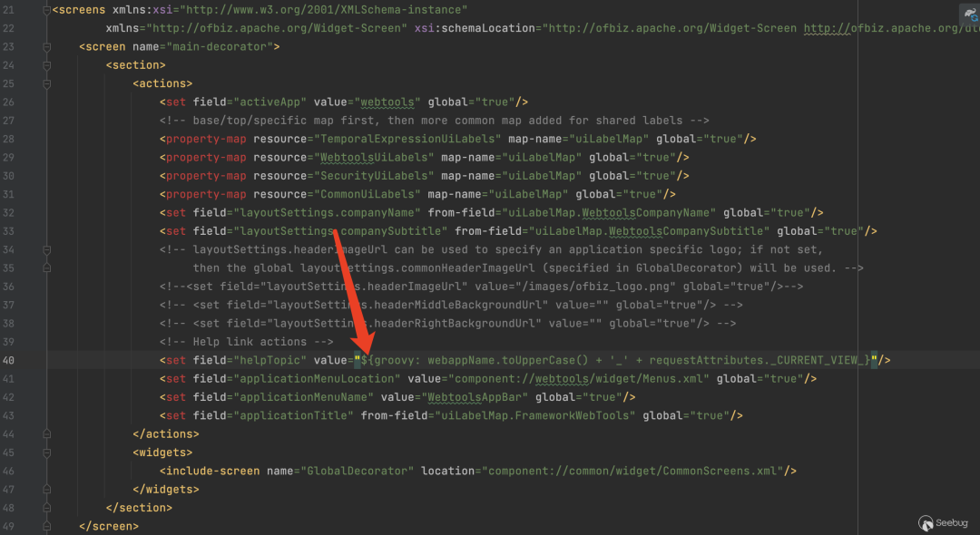Click the headerRightBackgroundUrl comment on line 38
The image size is (980, 535).
point(447,324)
